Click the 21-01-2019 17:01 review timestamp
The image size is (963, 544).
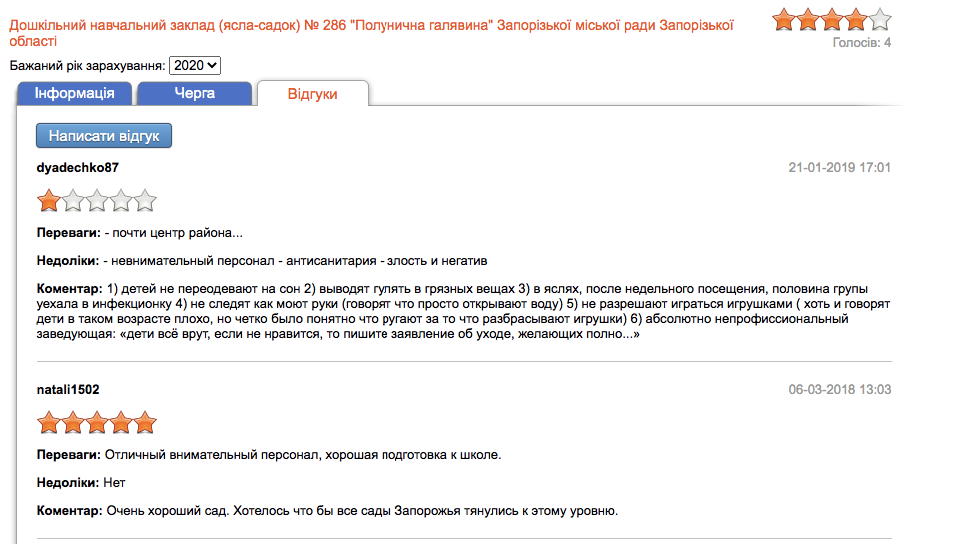click(839, 167)
